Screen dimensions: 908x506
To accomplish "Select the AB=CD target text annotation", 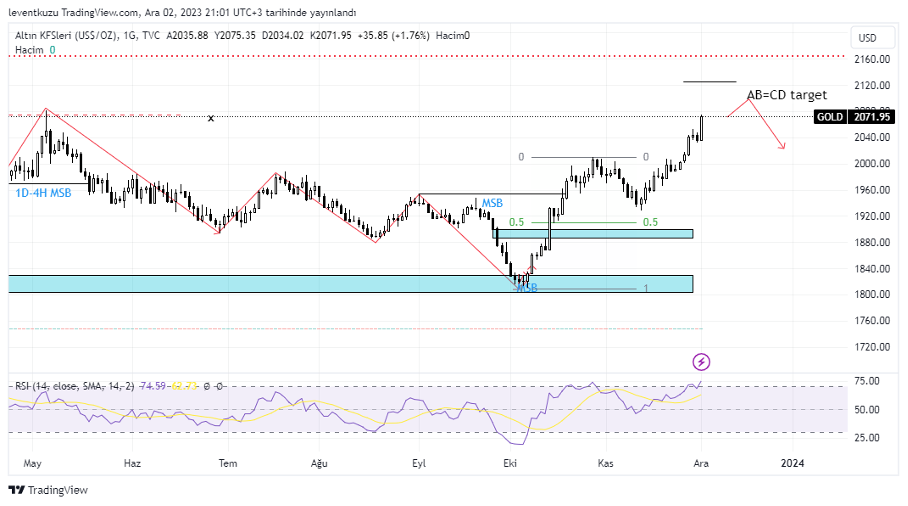I will tap(786, 95).
